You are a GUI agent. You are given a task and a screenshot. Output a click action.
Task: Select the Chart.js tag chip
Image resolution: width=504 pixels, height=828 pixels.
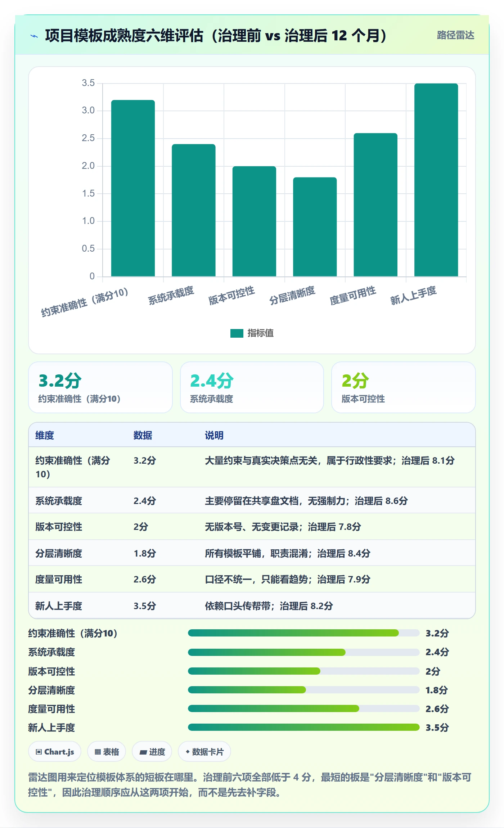pos(55,752)
